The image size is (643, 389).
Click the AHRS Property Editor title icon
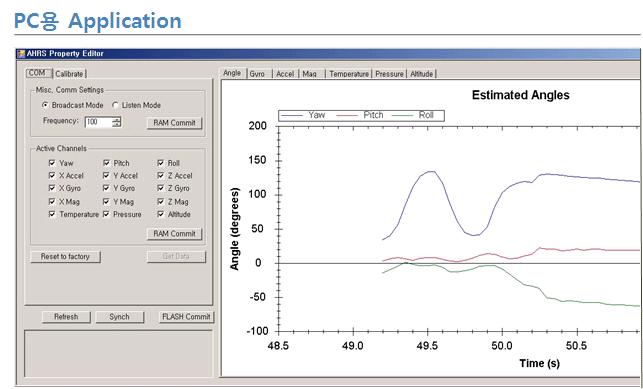pyautogui.click(x=21, y=54)
